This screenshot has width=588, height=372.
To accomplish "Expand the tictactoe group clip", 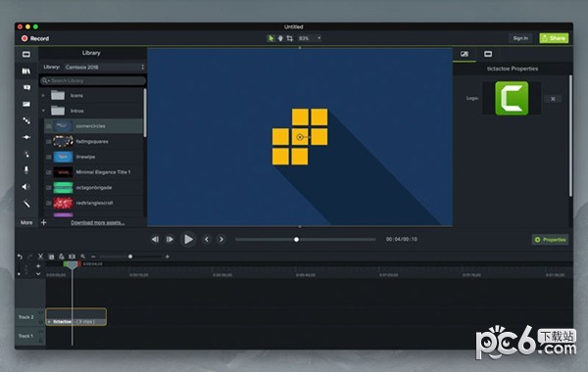I will pos(49,322).
